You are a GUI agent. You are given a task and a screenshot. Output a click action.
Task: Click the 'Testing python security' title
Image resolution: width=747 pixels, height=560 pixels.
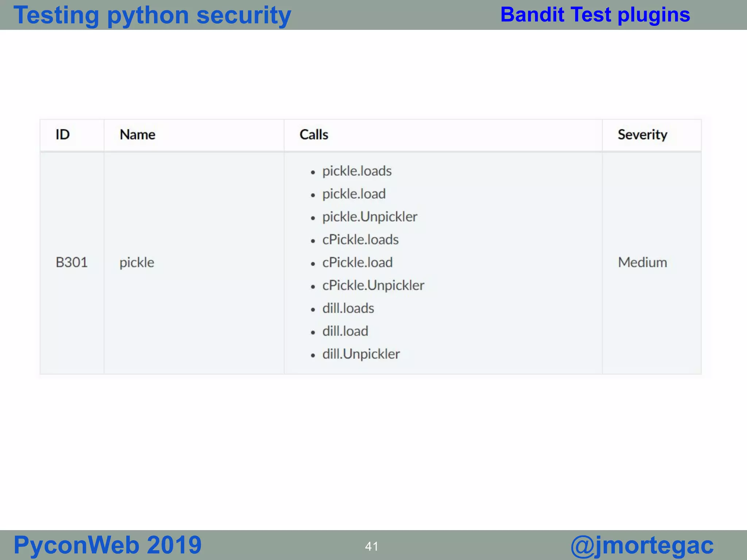pos(152,15)
